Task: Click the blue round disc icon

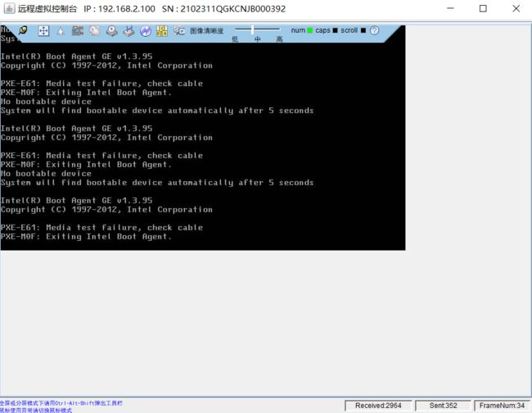Action: pos(146,31)
